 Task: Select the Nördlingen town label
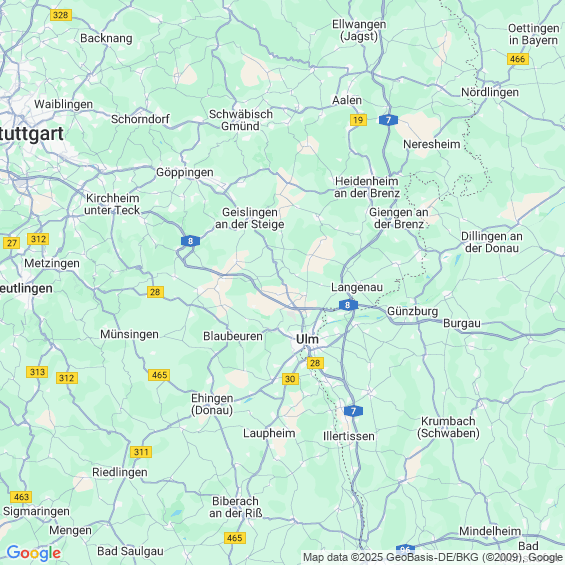490,92
